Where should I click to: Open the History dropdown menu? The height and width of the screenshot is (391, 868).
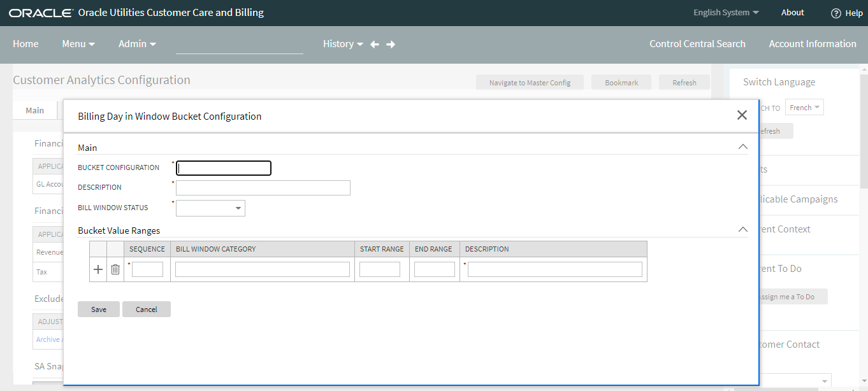(x=342, y=44)
